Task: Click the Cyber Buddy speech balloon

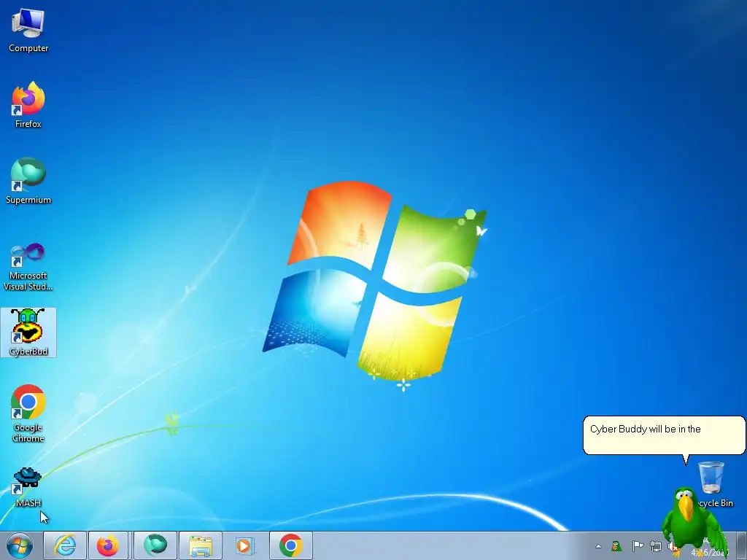Action: click(x=664, y=435)
